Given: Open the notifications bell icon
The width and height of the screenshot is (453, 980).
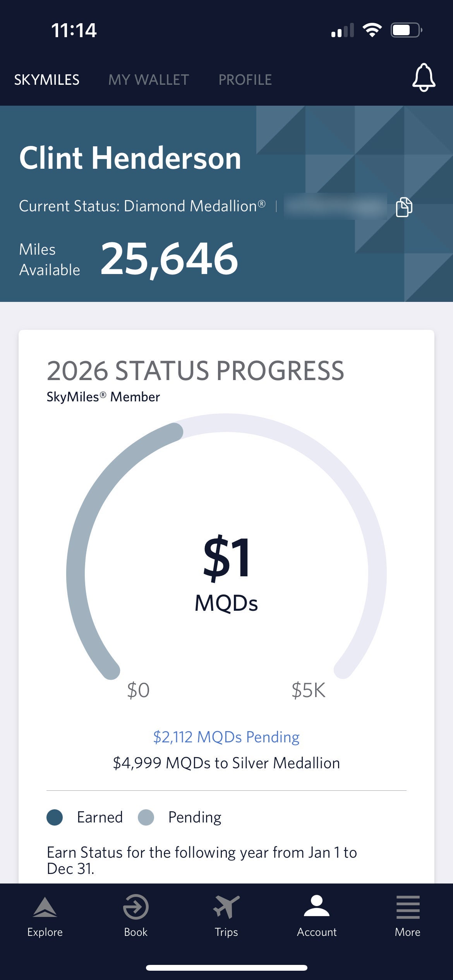Looking at the screenshot, I should coord(424,78).
